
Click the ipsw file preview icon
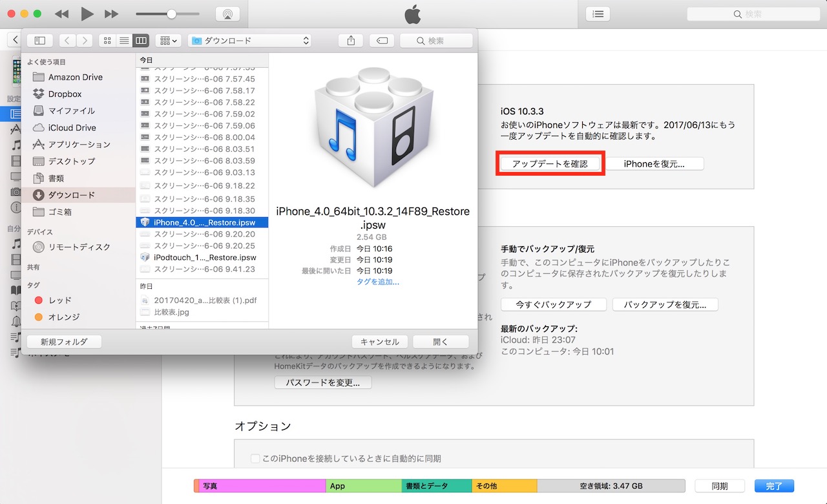(373, 127)
